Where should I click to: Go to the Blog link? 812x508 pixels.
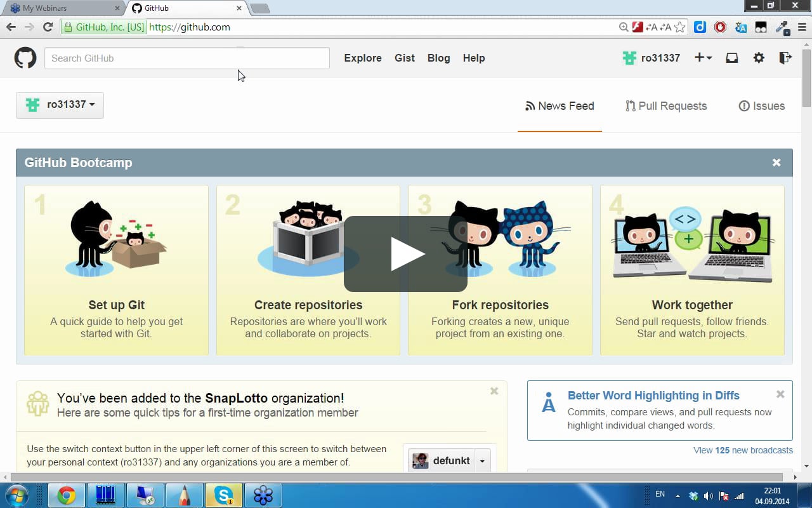point(438,58)
